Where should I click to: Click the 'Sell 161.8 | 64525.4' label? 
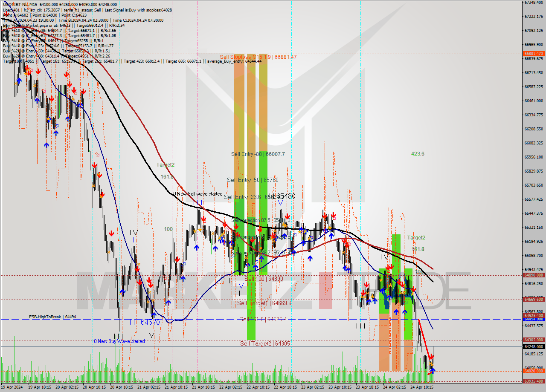tap(263, 319)
